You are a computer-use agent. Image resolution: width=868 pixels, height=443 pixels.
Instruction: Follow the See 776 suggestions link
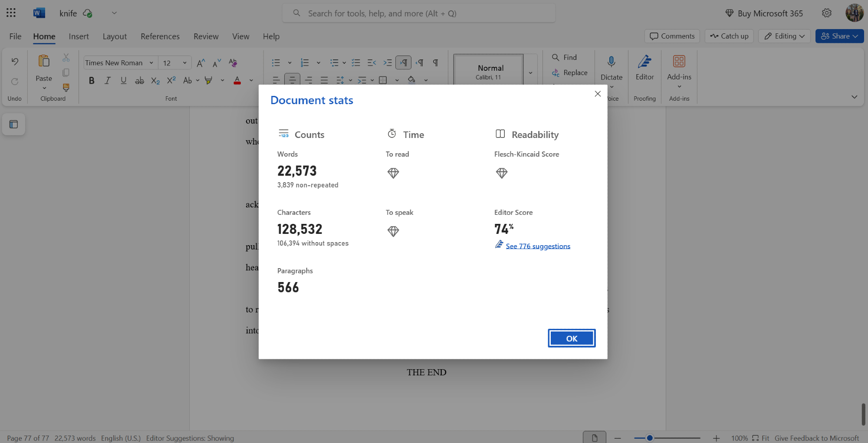click(x=538, y=246)
